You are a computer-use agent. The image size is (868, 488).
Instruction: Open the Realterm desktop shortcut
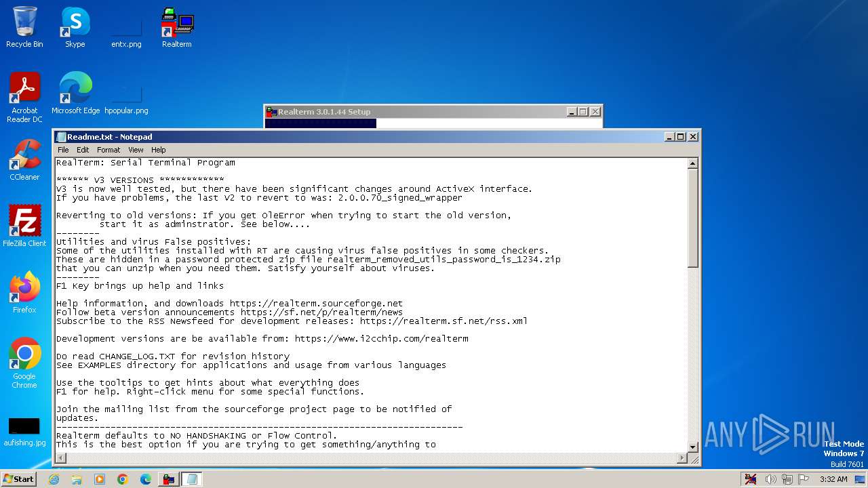177,28
